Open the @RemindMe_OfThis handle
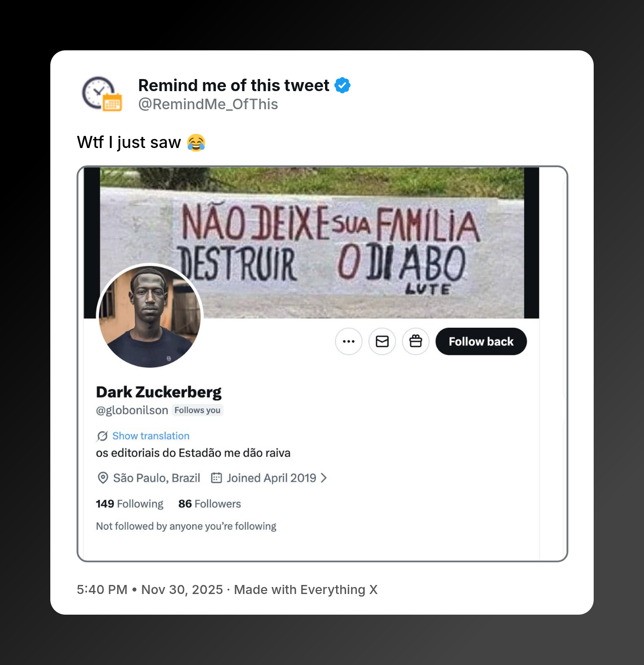This screenshot has height=665, width=644. (x=208, y=104)
